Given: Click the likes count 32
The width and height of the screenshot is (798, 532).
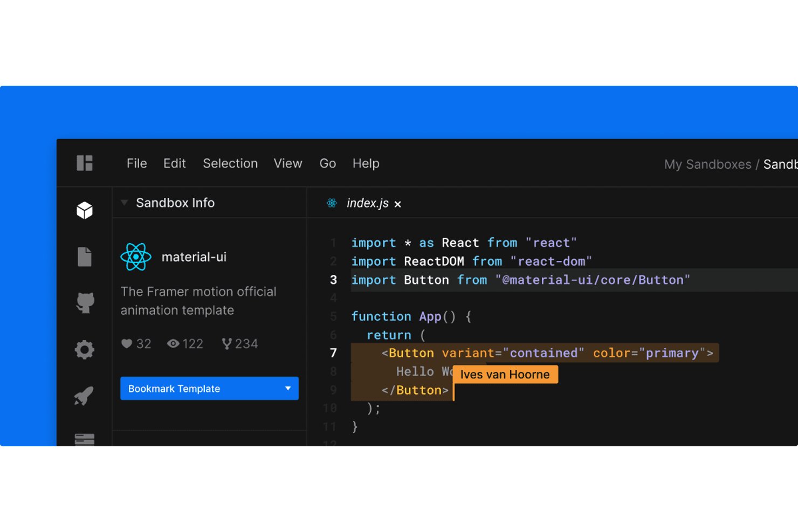Looking at the screenshot, I should (x=143, y=344).
